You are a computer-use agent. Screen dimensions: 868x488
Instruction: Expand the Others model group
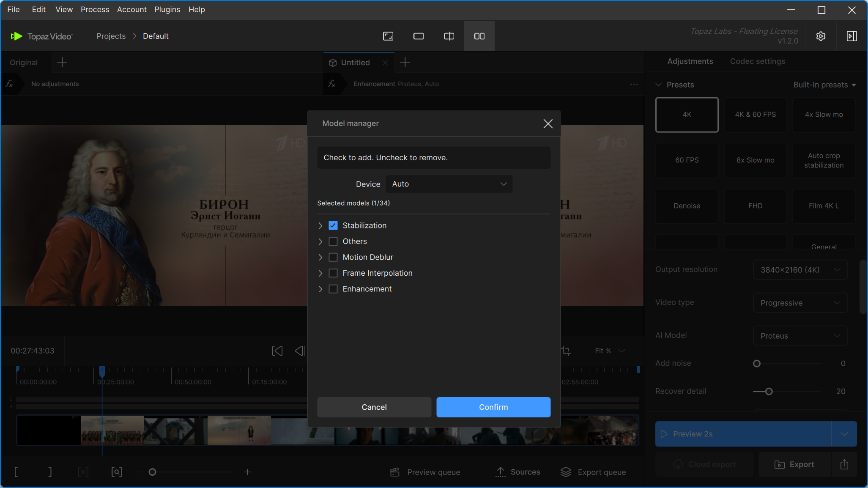320,241
